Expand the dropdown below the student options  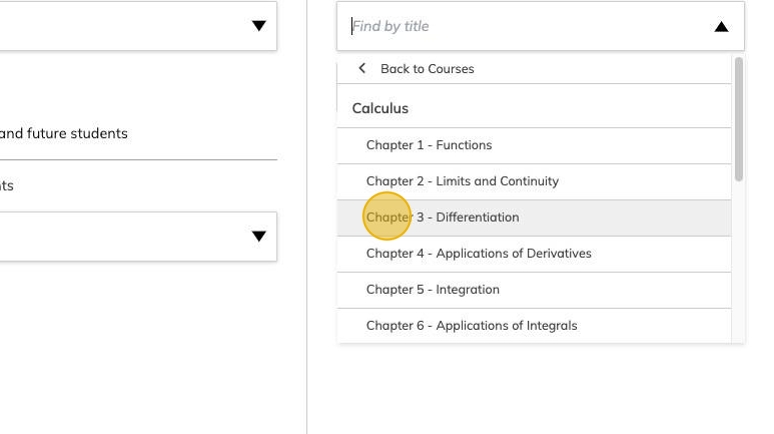coord(259,237)
